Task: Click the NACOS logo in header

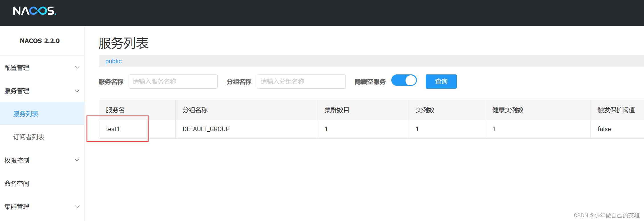Action: tap(34, 11)
